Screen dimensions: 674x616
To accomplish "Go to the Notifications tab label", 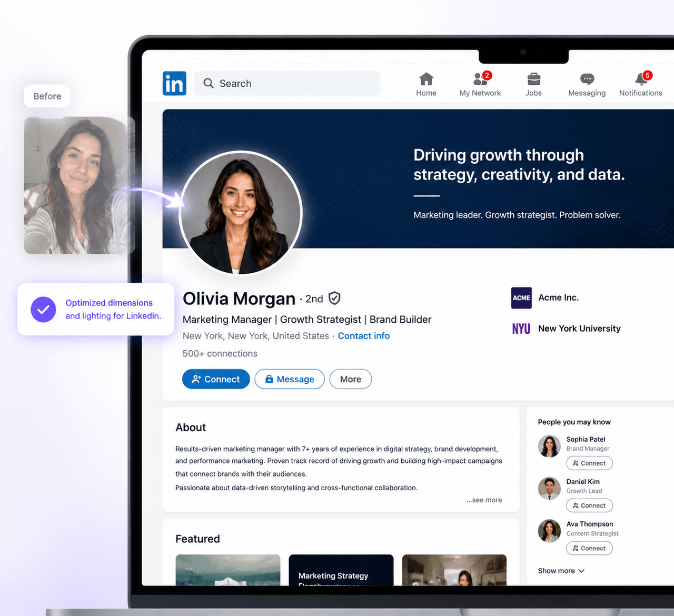I will [641, 93].
